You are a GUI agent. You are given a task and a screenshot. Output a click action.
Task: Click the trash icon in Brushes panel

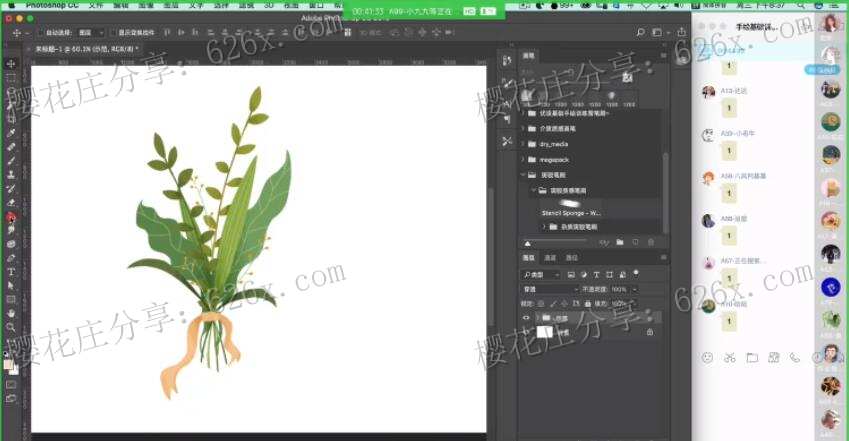tap(651, 242)
